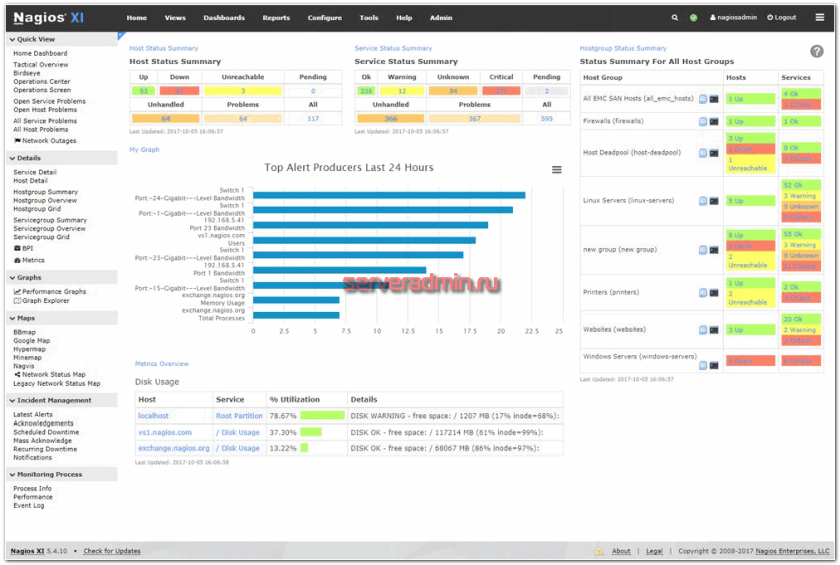This screenshot has height=565, width=840.
Task: Open exchange.nagios.org host link
Action: tap(174, 448)
